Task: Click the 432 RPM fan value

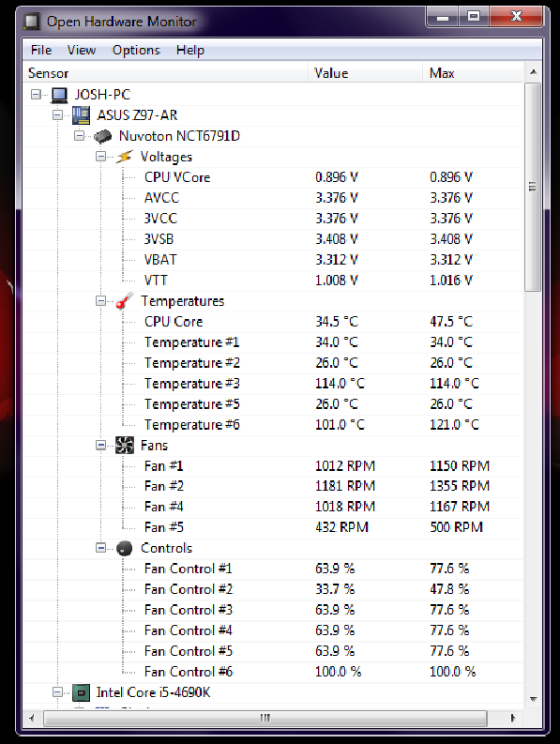Action: (341, 527)
